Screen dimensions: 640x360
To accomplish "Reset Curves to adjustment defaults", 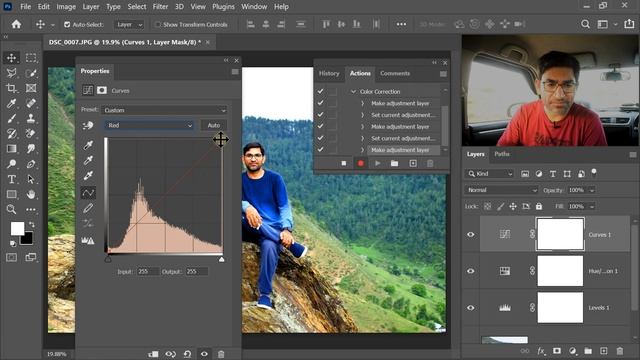I will click(187, 354).
